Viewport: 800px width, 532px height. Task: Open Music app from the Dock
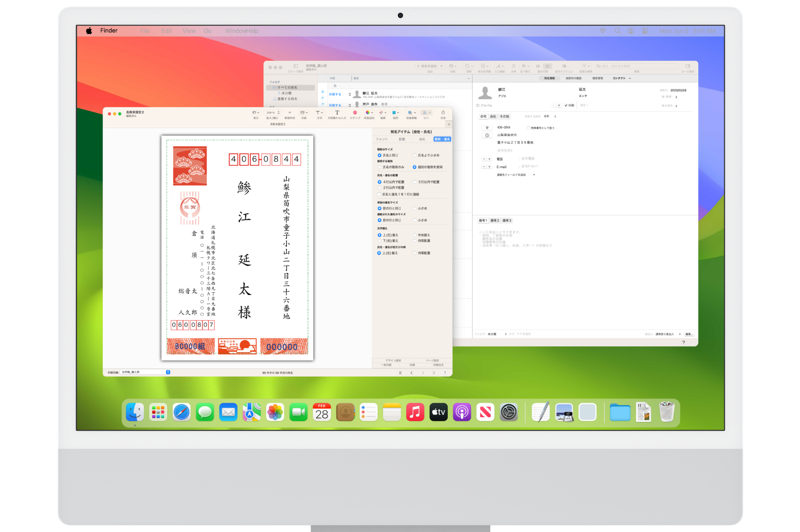pos(415,413)
